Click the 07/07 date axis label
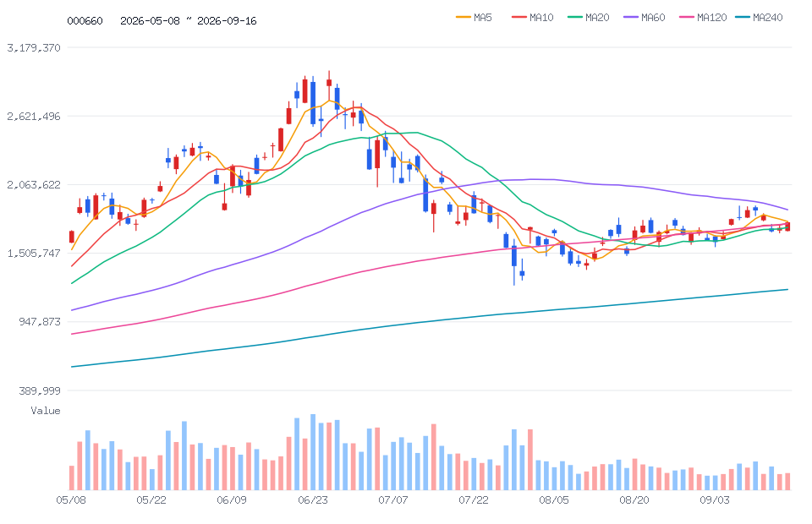The width and height of the screenshot is (812, 524). click(x=393, y=500)
